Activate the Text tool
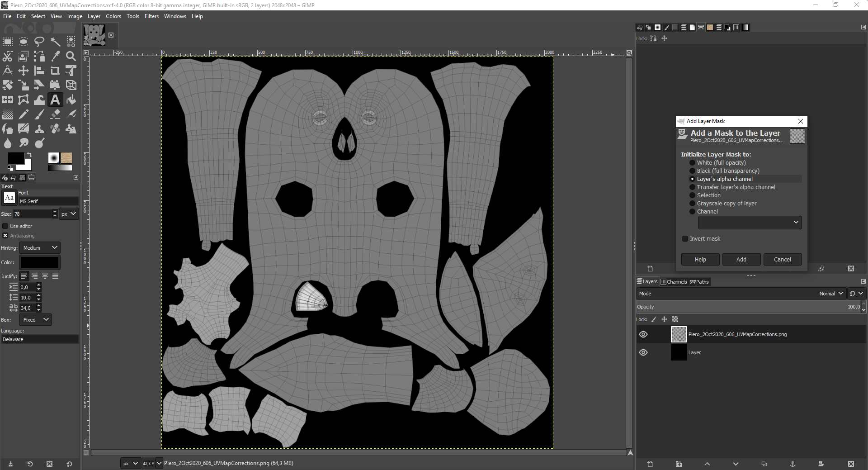Viewport: 868px width, 470px height. click(55, 100)
